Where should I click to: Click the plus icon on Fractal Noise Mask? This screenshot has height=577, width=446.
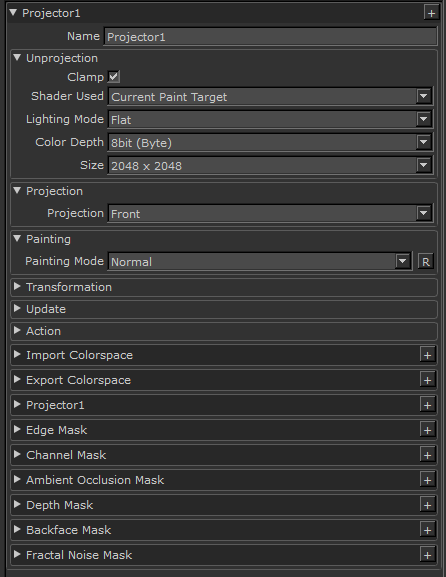coord(427,555)
